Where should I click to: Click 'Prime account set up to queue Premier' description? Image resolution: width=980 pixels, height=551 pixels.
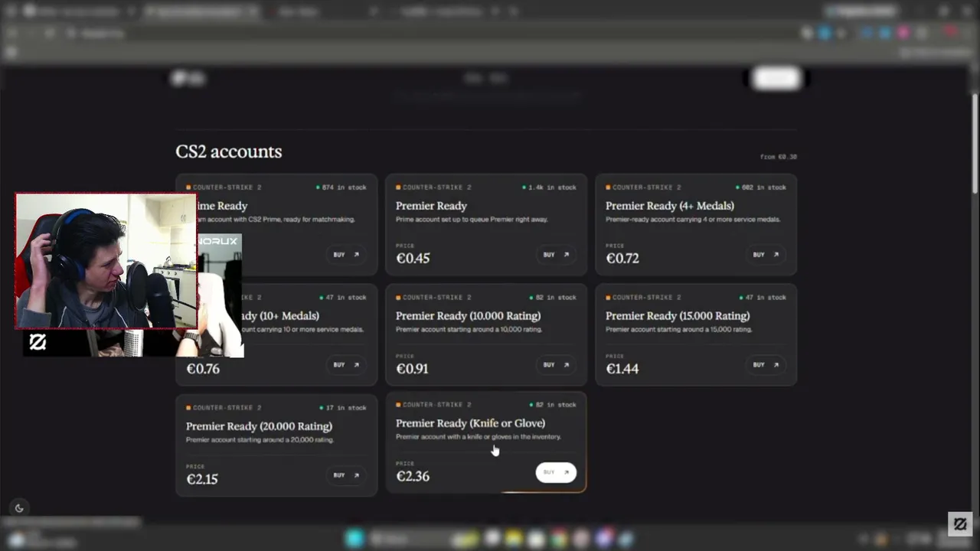click(x=472, y=220)
